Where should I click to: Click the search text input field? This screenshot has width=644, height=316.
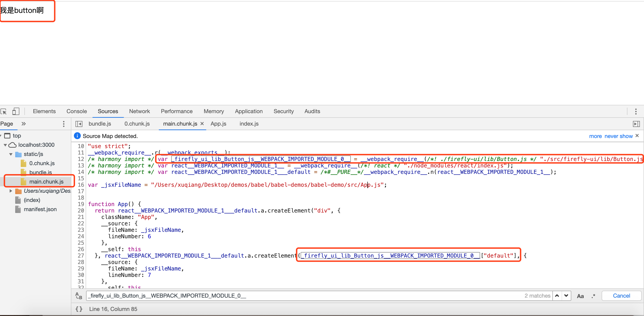(300, 296)
